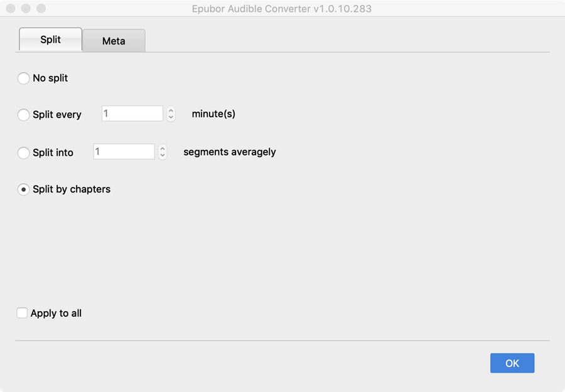The width and height of the screenshot is (565, 392).
Task: Click the Epubor Audible Converter title text
Action: [281, 9]
